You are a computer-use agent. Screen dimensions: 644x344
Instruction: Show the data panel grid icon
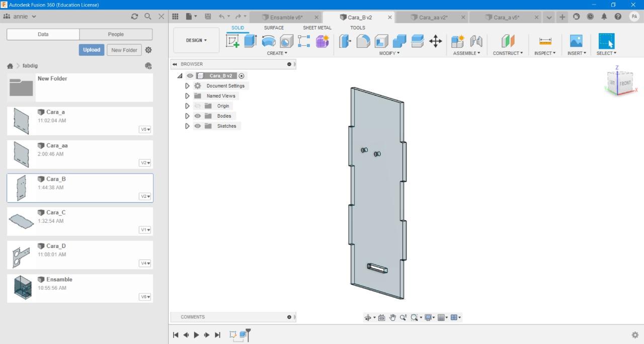(x=175, y=17)
